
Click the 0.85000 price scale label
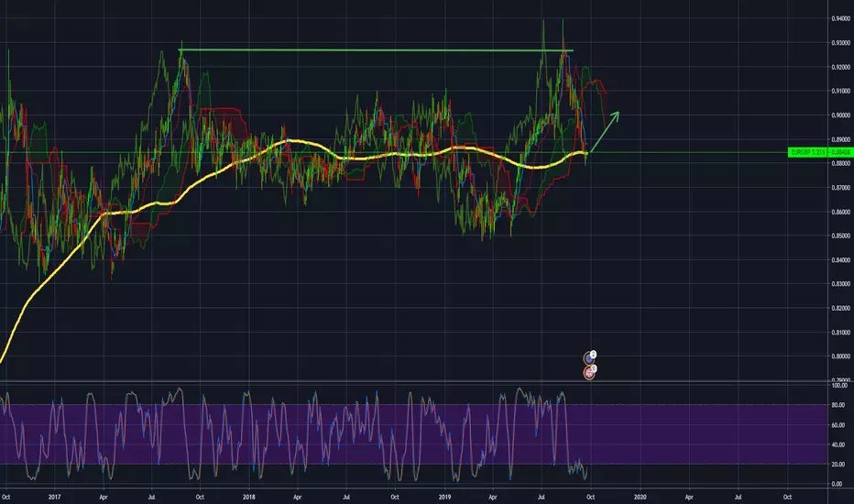840,236
